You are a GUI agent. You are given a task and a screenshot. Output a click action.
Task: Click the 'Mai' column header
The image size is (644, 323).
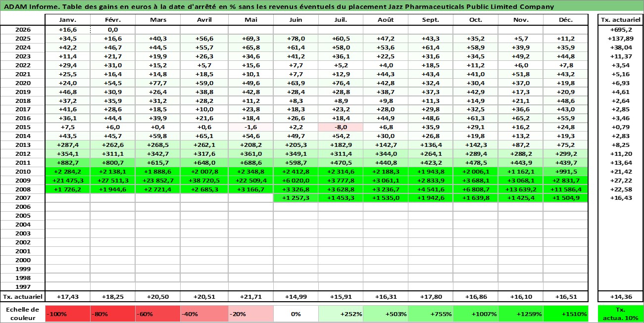point(250,20)
